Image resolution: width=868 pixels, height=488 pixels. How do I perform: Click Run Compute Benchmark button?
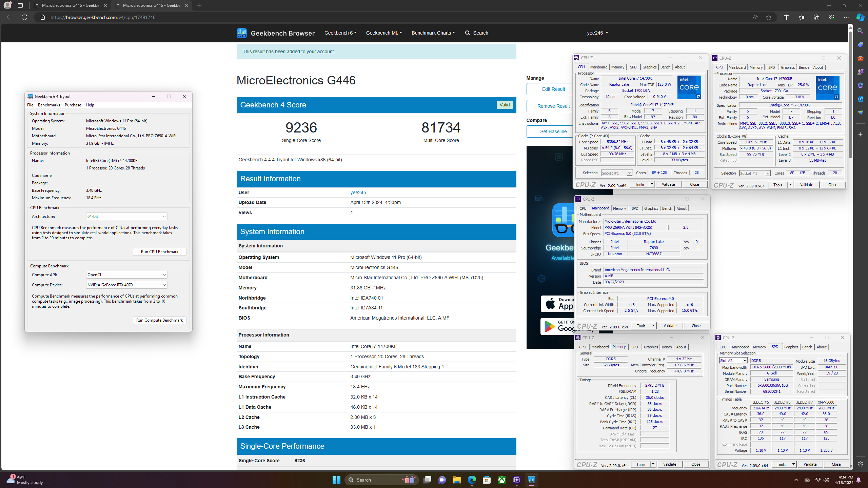160,320
